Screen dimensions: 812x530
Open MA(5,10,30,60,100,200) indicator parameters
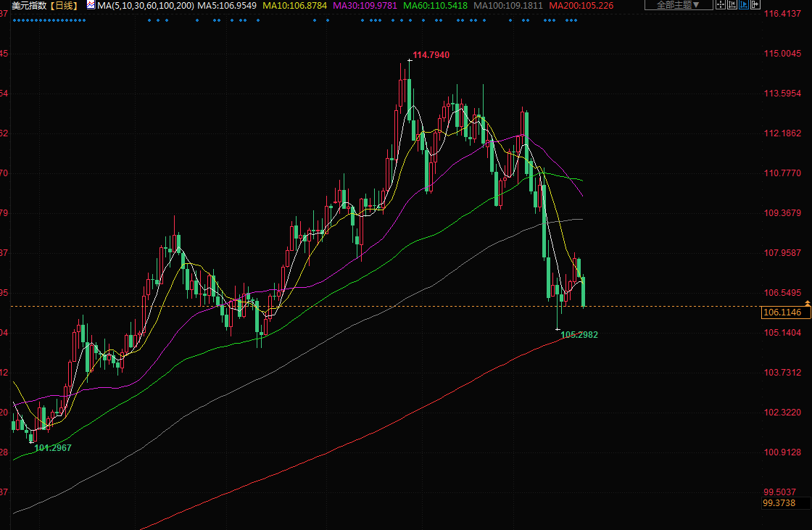coord(145,5)
